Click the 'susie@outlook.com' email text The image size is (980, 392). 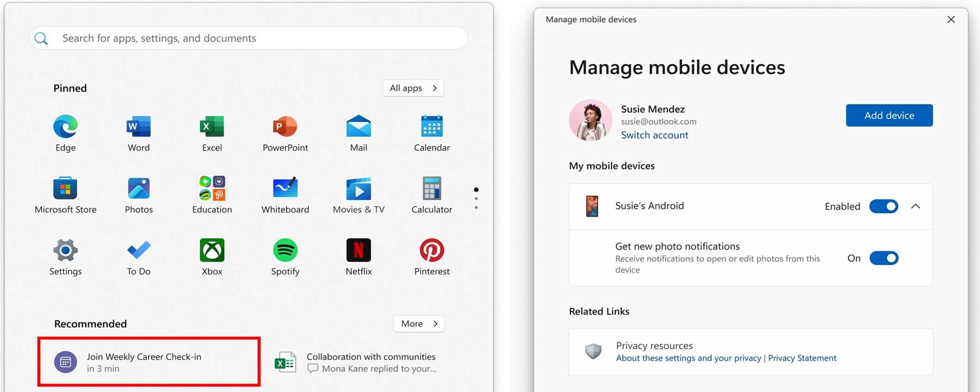pos(659,122)
